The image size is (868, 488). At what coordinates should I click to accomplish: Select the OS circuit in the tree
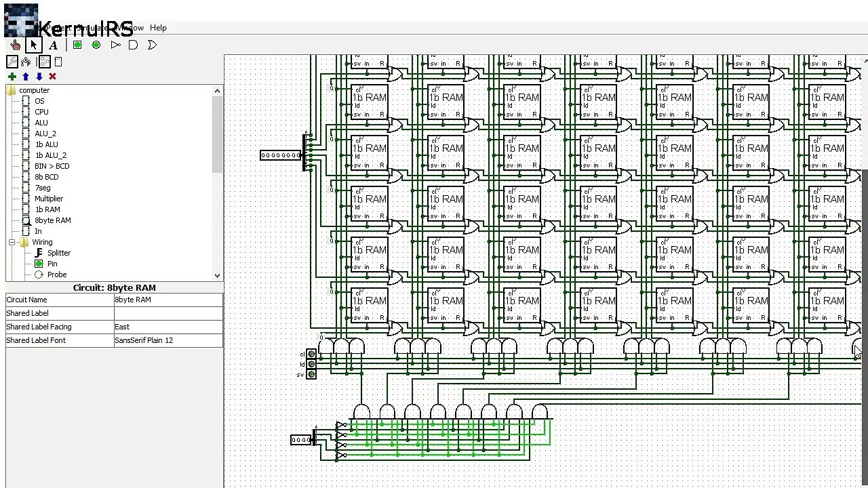pyautogui.click(x=39, y=101)
